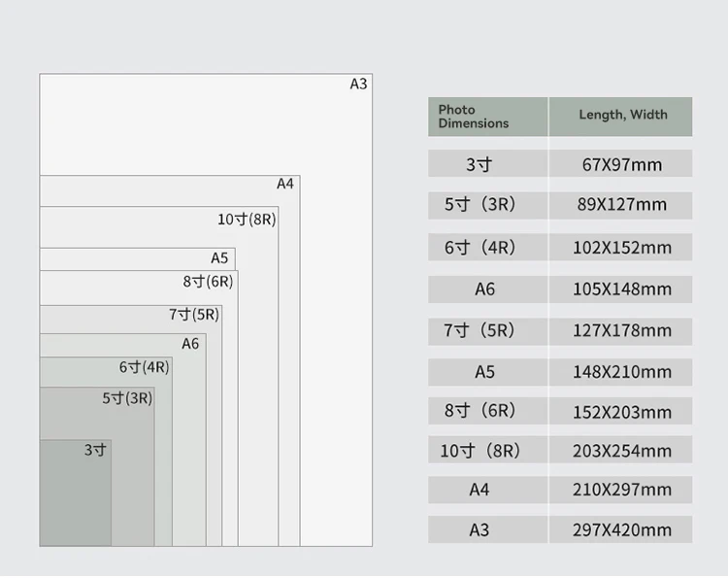Click the A3 label in the size diagram
The width and height of the screenshot is (728, 578).
click(358, 85)
